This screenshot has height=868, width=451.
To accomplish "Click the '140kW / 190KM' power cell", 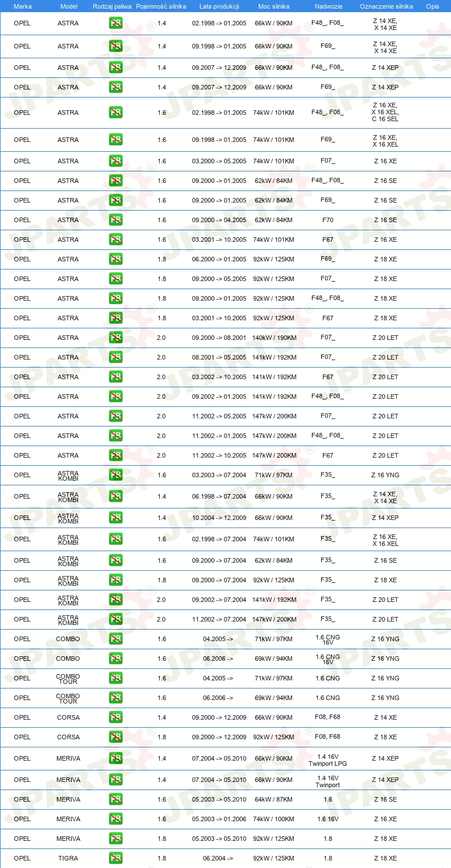I will point(273,338).
